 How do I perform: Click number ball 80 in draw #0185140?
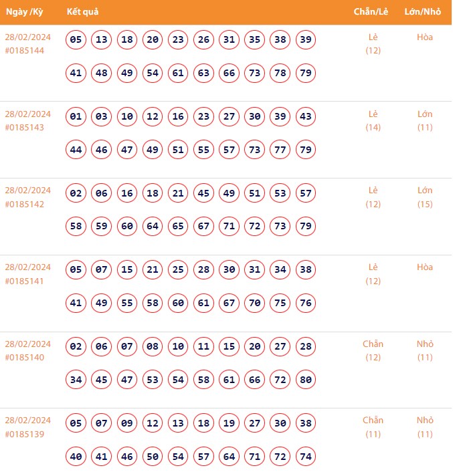pyautogui.click(x=306, y=380)
